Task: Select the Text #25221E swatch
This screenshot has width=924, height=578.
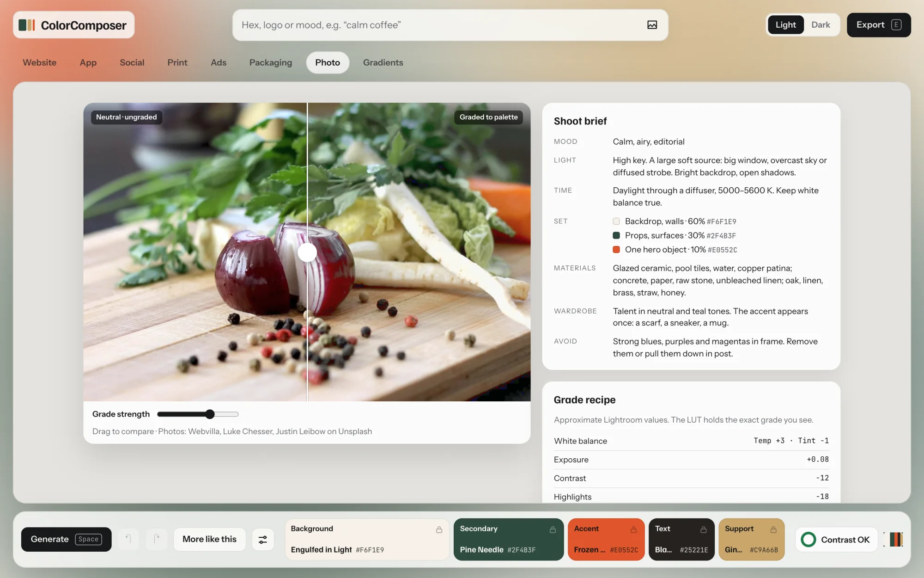Action: 681,539
